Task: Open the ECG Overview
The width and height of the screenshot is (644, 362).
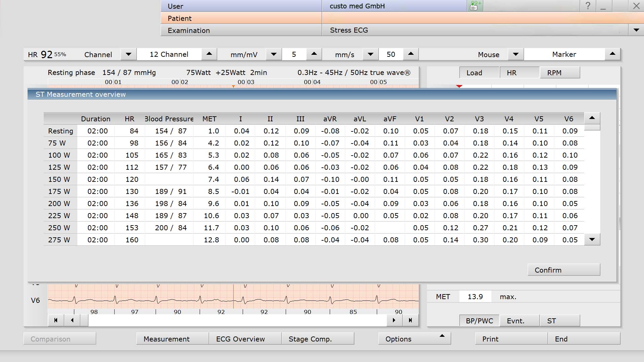Action: 245,339
